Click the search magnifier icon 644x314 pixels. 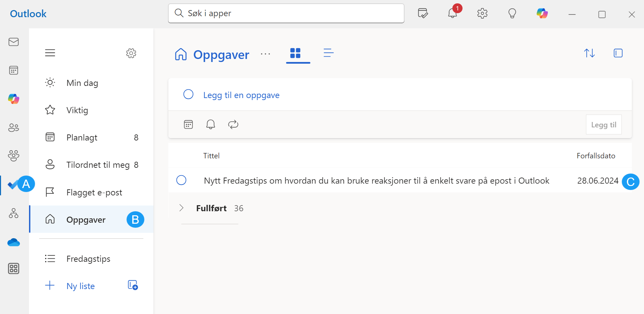pyautogui.click(x=179, y=13)
